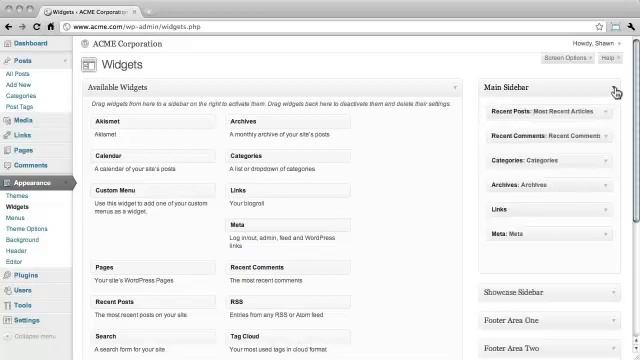Collapse the Available Widgets panel arrow

[x=455, y=87]
